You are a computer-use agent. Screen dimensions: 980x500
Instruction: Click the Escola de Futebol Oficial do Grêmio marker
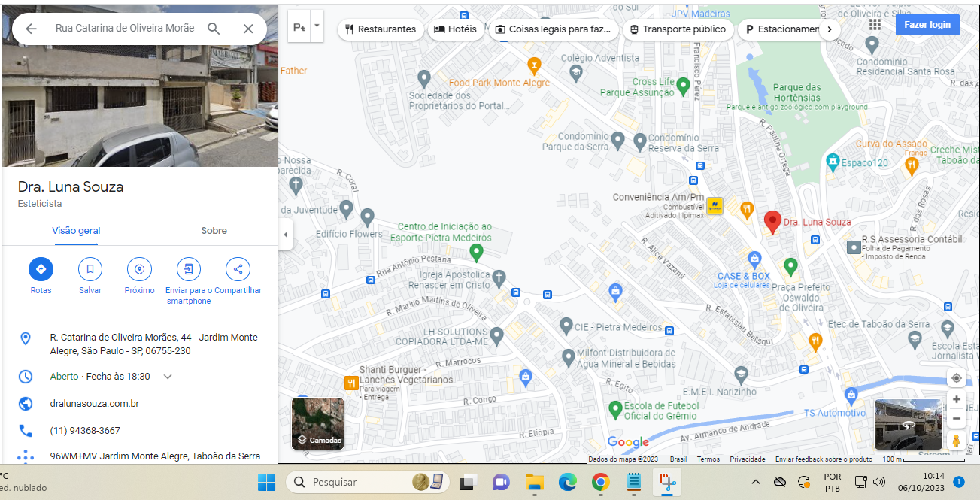point(614,408)
